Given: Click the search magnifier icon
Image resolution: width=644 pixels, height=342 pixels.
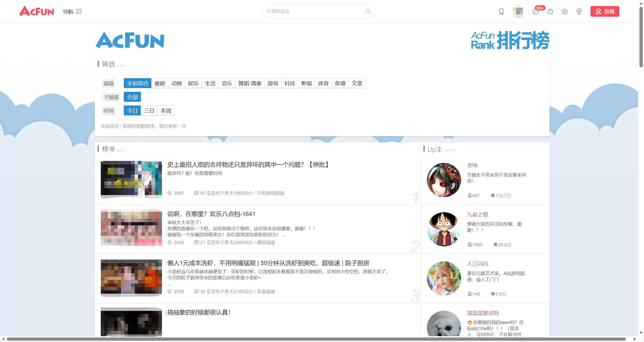Looking at the screenshot, I should (x=368, y=11).
